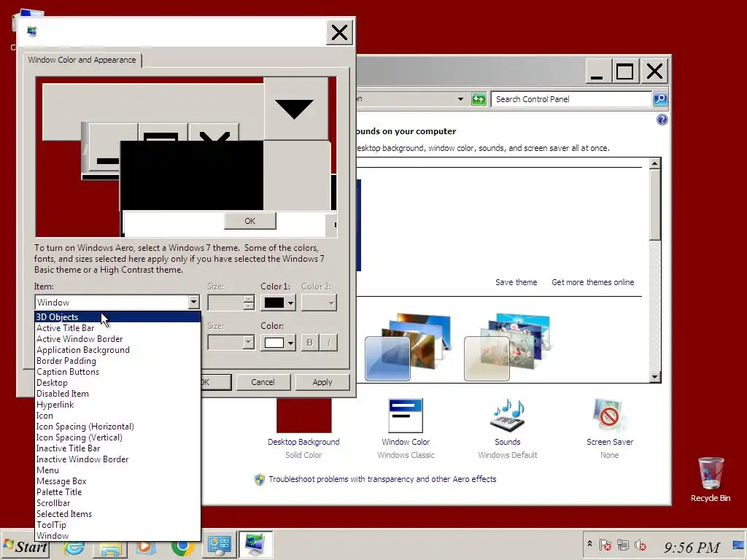Screen dimensions: 747x560
Task: Choose Active Title Bar in the dropdown list
Action: coord(117,328)
